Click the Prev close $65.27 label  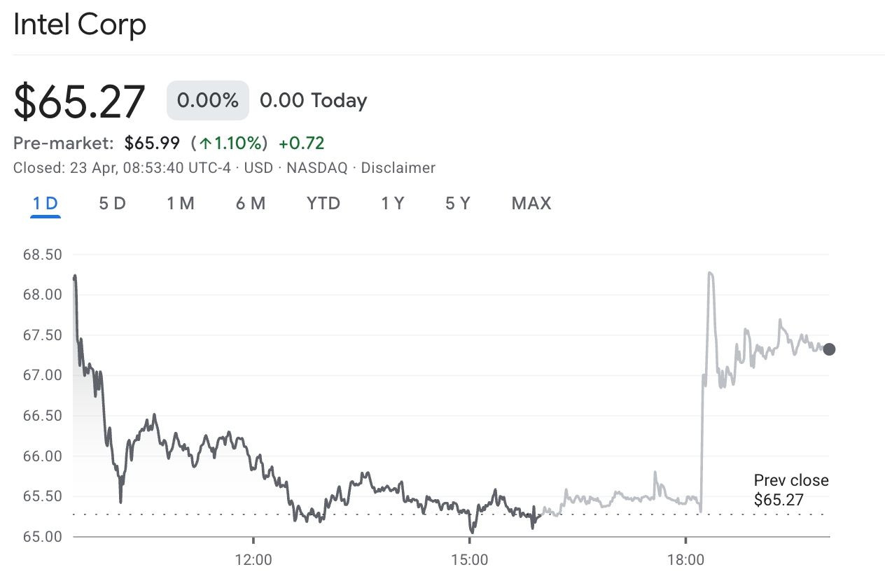(790, 490)
